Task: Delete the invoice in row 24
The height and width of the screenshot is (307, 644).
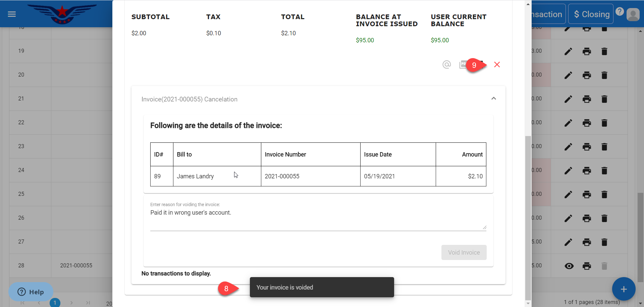Action: (604, 171)
